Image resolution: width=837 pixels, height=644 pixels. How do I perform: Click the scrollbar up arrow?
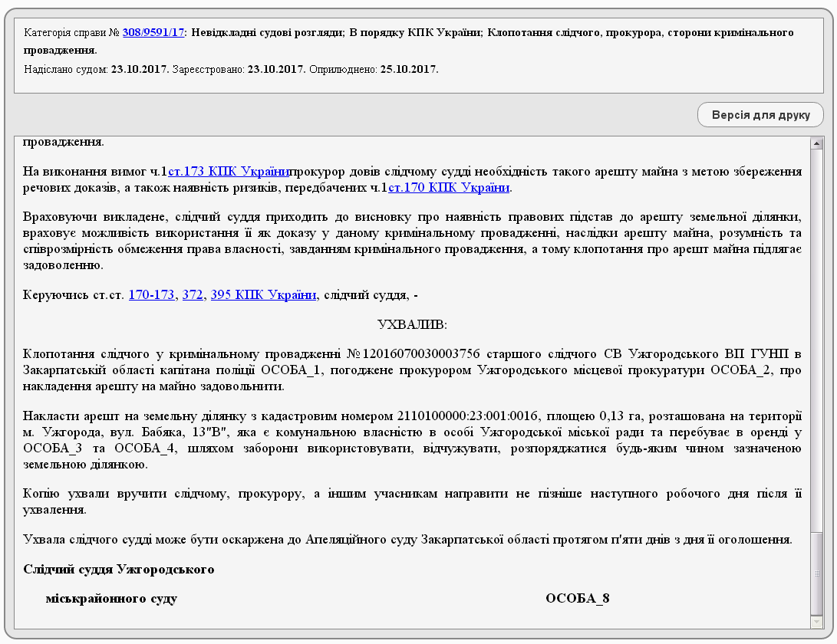(816, 143)
